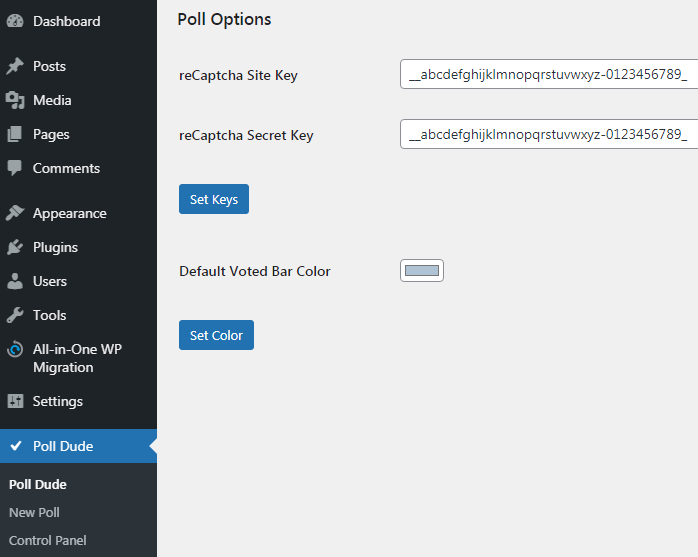Click the Poll Dude checkmark icon
This screenshot has width=698, height=557.
coord(16,446)
